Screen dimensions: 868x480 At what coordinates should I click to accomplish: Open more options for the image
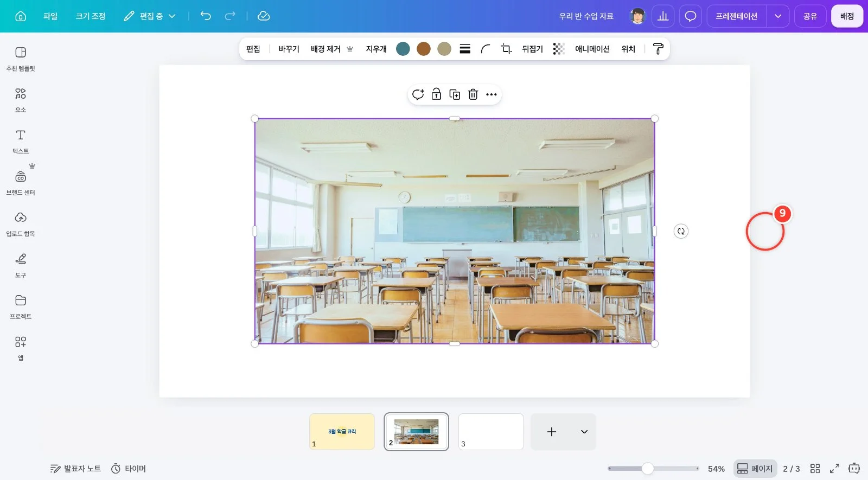point(492,94)
